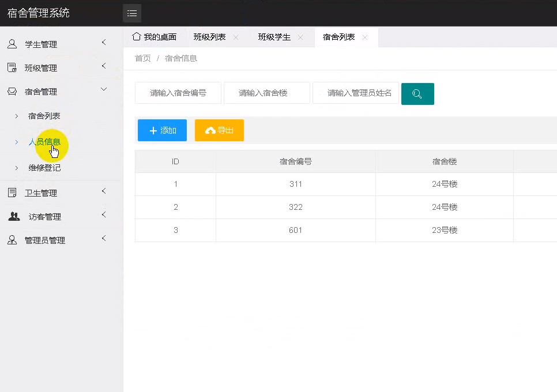The image size is (557, 392).
Task: Click the 23号楼 building cell
Action: pyautogui.click(x=445, y=230)
